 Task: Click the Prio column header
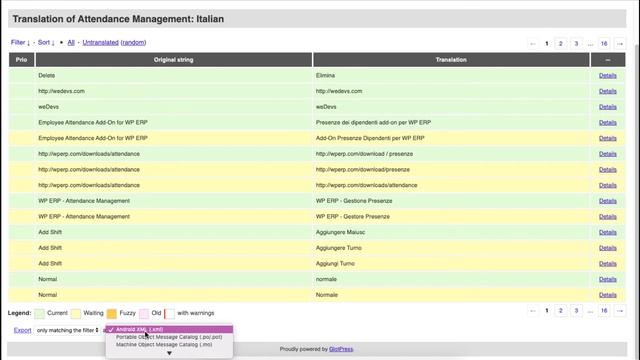(21, 60)
